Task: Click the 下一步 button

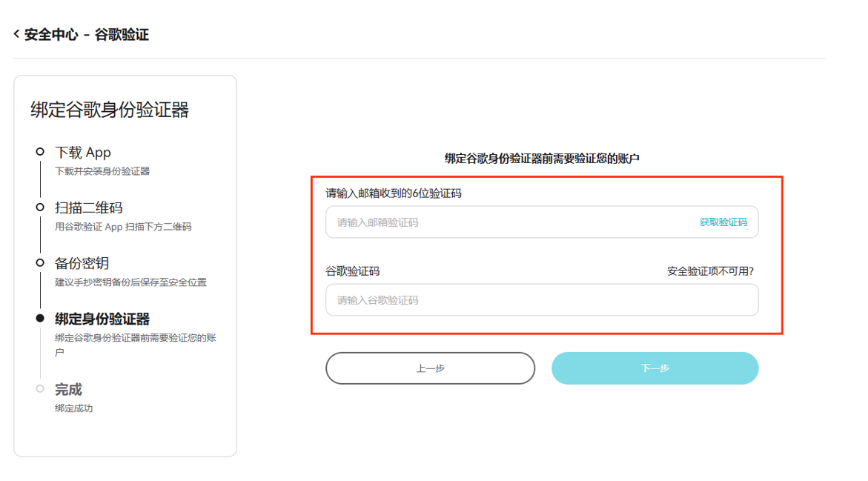Action: 655,368
